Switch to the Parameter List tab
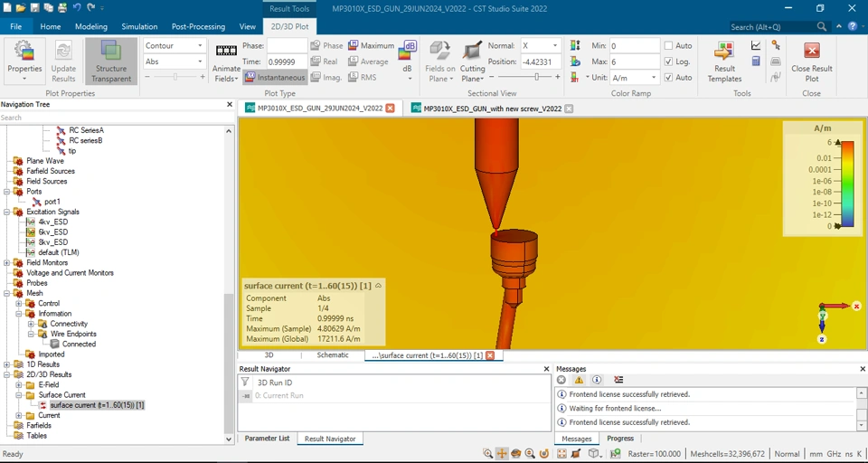Viewport: 868px width, 463px height. click(x=267, y=438)
